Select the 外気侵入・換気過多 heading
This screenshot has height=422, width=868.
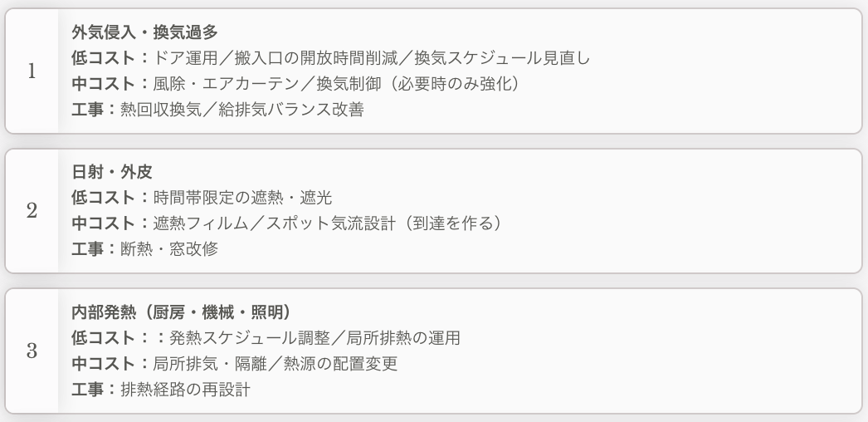coord(144,33)
